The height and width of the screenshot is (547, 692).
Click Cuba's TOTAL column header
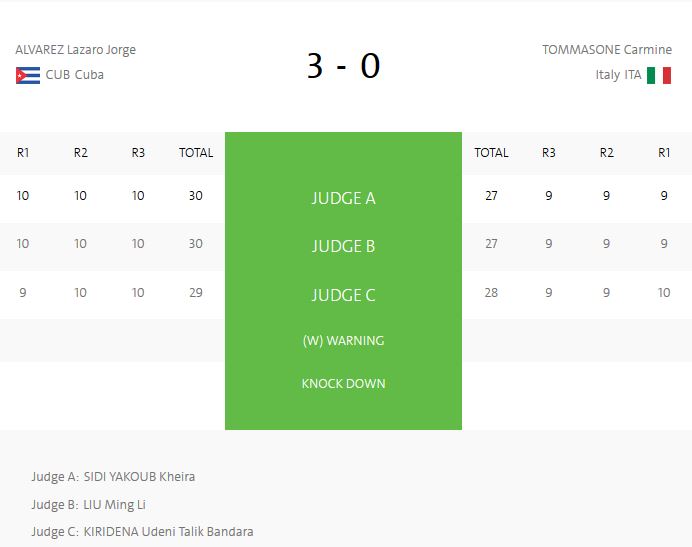tap(196, 153)
